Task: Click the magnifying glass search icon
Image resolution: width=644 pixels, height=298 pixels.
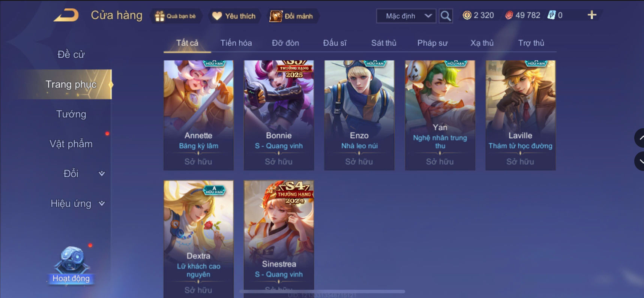Action: [x=446, y=16]
